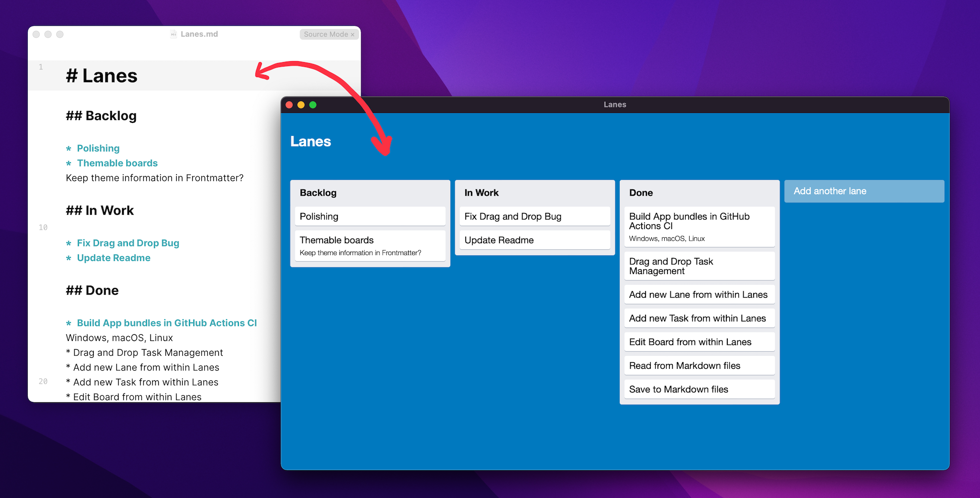
Task: Click '## Backlog' heading in Lanes.md editor
Action: [101, 116]
